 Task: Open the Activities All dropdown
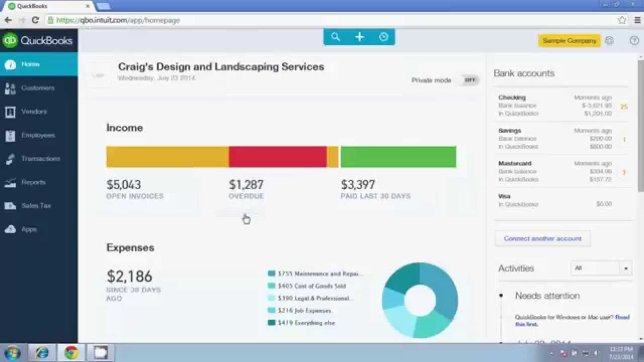[x=601, y=268]
